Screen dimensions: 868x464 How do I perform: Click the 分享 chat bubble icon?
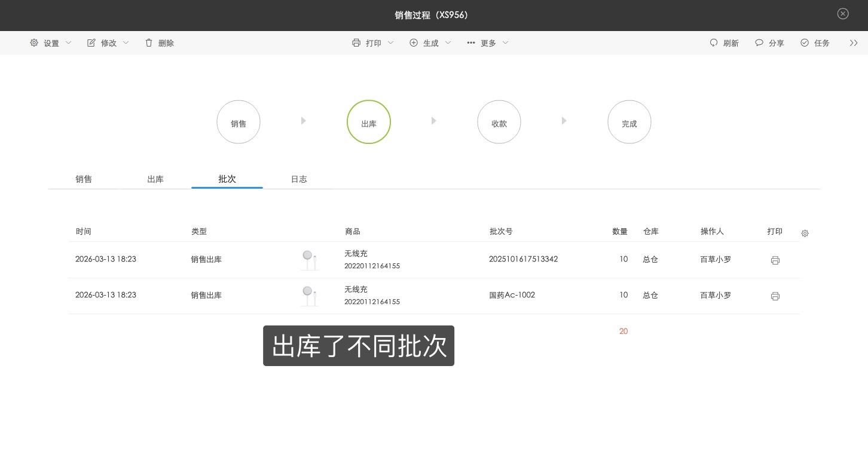click(x=759, y=42)
